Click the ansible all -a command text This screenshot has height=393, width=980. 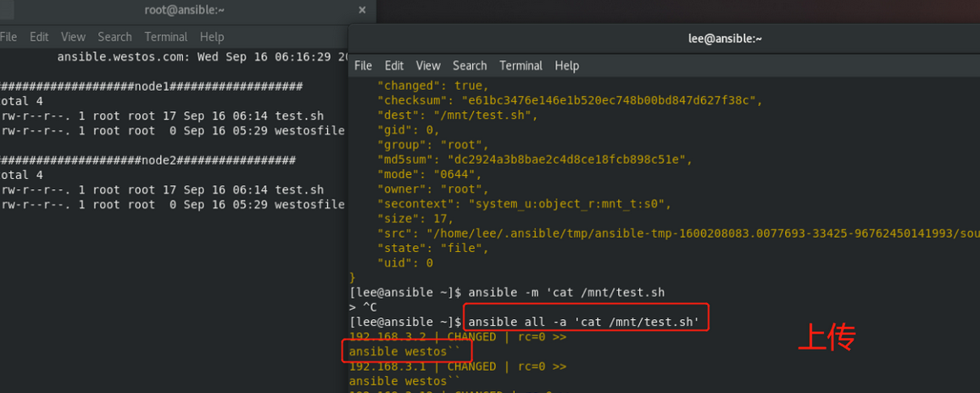point(584,322)
